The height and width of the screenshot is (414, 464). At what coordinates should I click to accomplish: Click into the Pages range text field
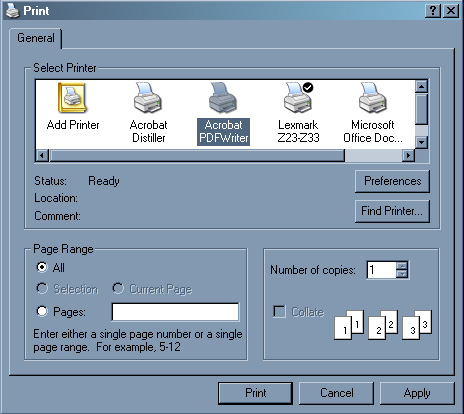coord(175,312)
